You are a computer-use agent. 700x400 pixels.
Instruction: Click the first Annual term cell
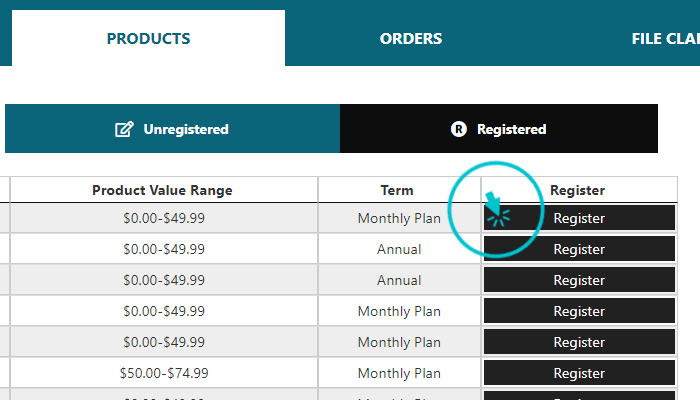point(399,249)
